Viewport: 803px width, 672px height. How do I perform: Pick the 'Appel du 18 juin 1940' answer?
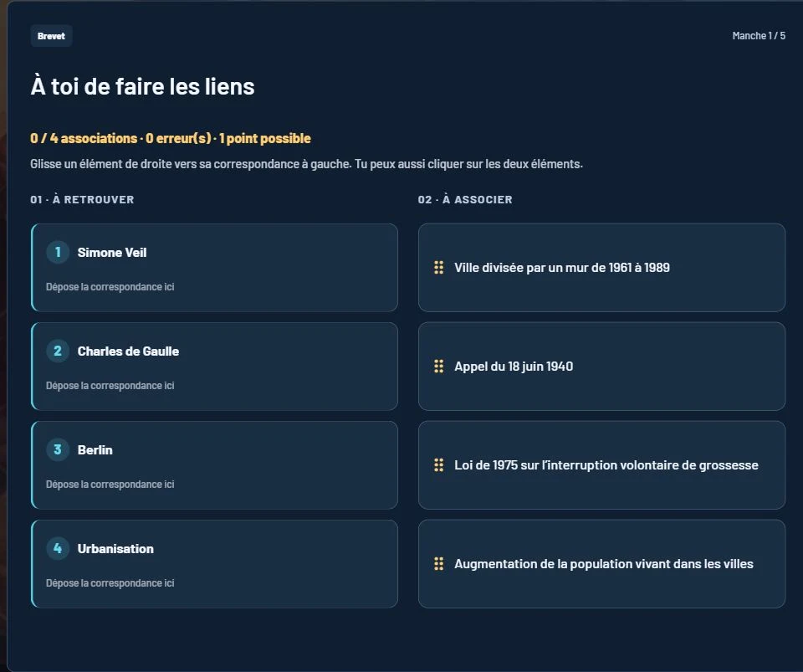(x=601, y=367)
